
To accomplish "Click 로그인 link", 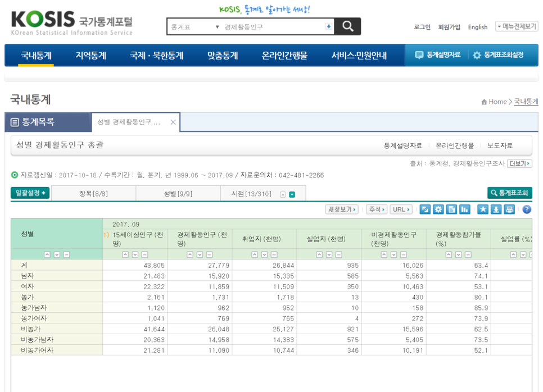I will 422,27.
